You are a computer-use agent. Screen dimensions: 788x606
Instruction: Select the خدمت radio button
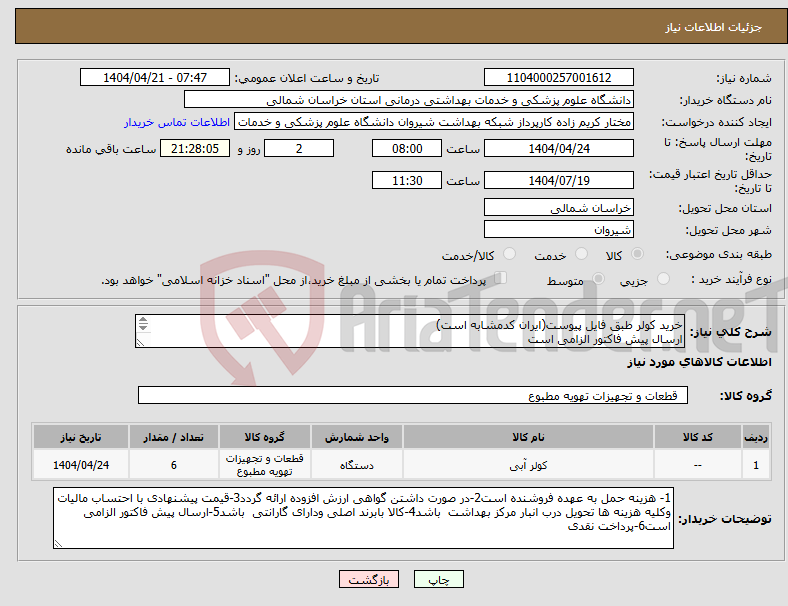(x=581, y=254)
